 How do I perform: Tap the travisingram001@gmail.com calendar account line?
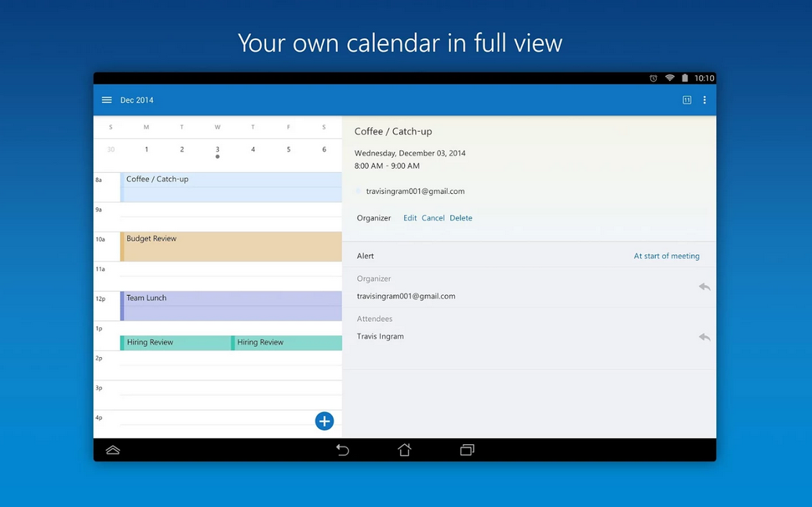click(x=415, y=191)
